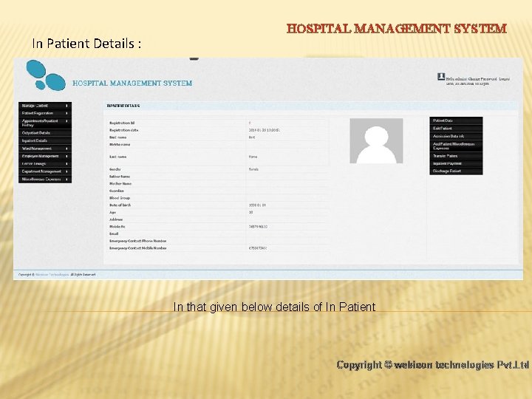This screenshot has height=399, width=532.
Task: Open Appointments/Inpatient History menu
Action: pos(45,123)
